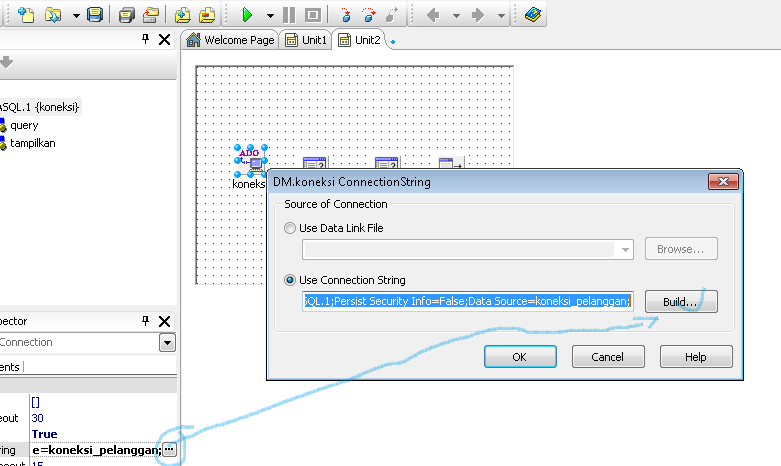Viewport: 781px width, 466px height.
Task: Click the koneksi_pelanggan property value
Action: (97, 450)
